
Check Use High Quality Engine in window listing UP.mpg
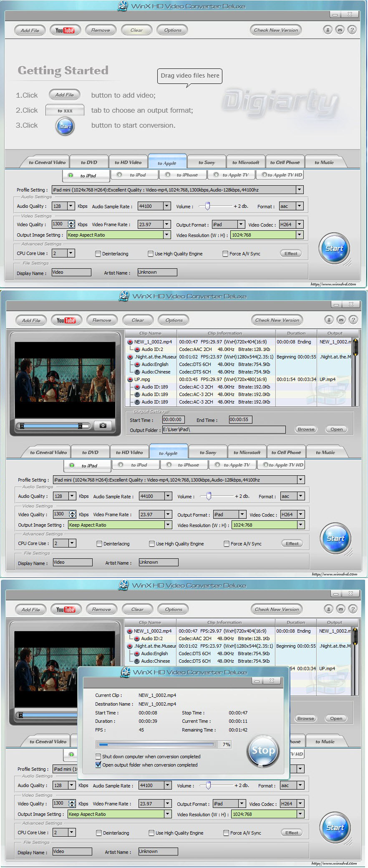click(152, 543)
